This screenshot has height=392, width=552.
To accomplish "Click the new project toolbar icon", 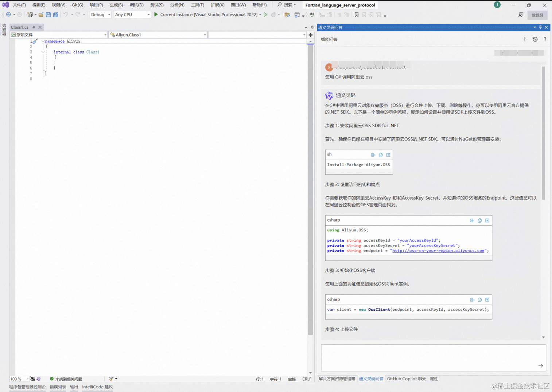I will (x=30, y=15).
